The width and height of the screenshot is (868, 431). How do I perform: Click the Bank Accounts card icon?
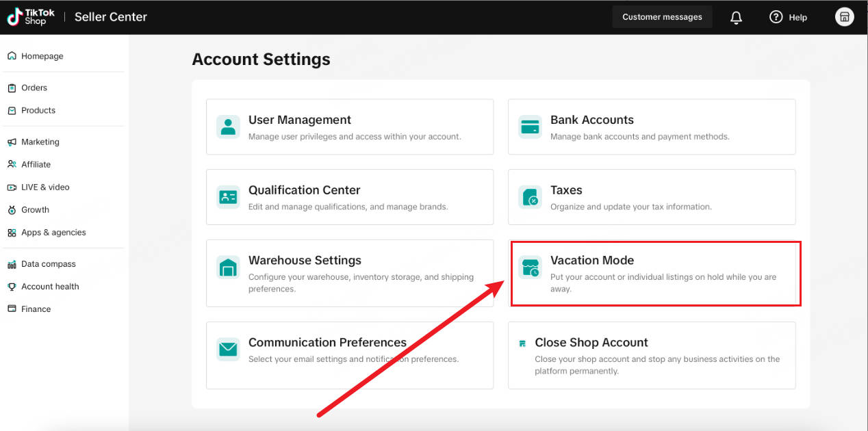tap(530, 127)
